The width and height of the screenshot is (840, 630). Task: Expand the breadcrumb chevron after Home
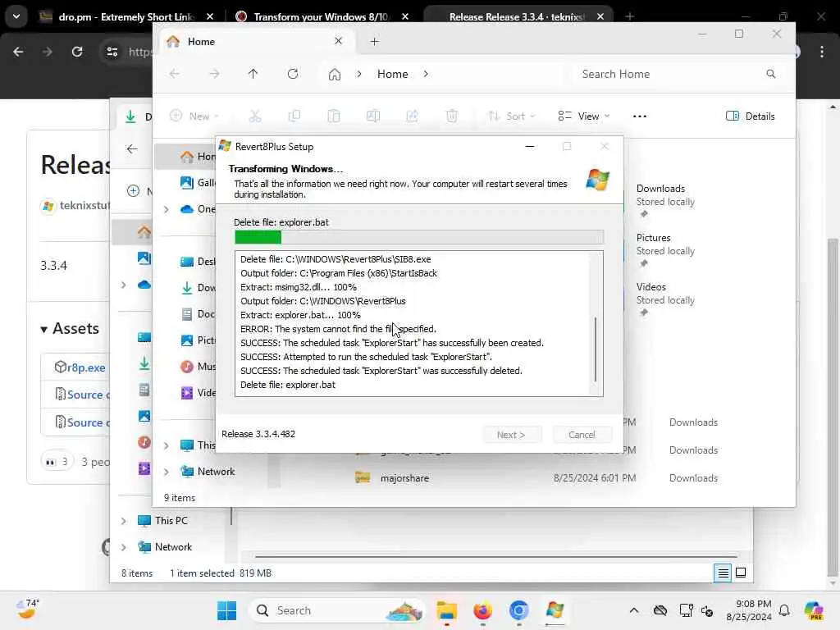426,74
